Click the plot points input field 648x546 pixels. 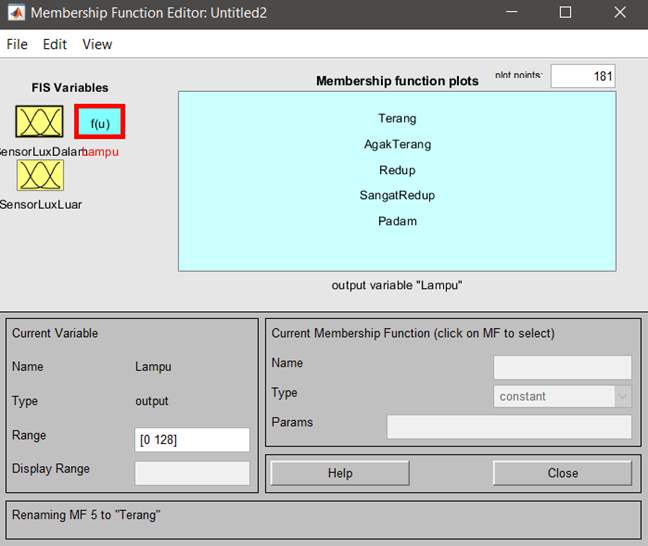(583, 76)
